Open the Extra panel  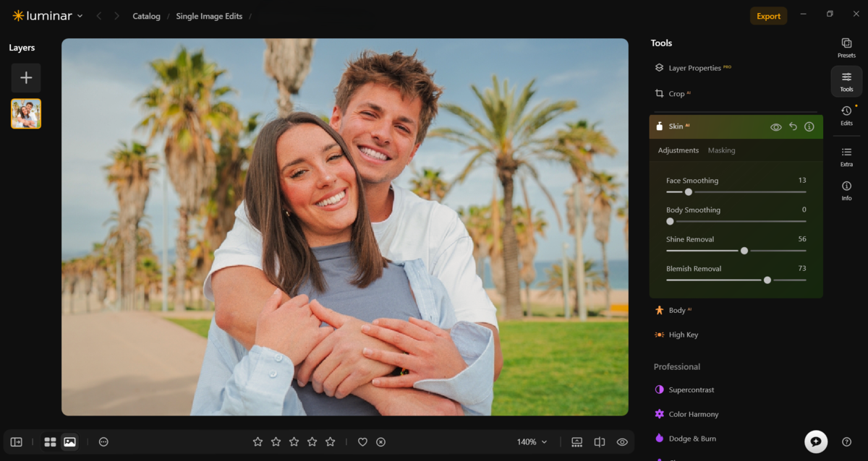coord(846,156)
